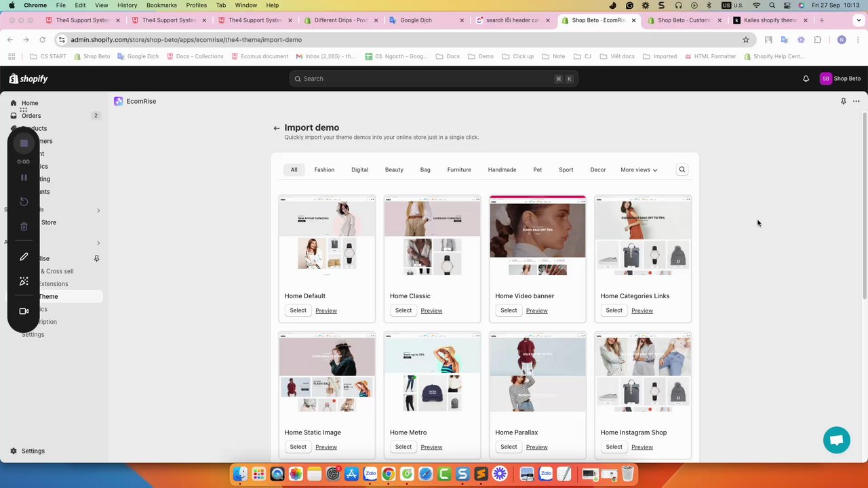Open the Chrome profile avatar
The width and height of the screenshot is (868, 488).
point(842,40)
